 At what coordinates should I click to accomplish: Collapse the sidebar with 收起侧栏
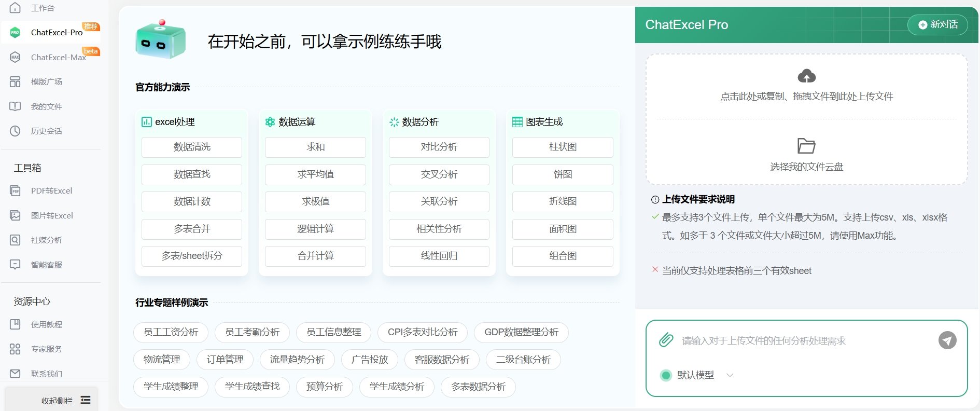coord(65,400)
